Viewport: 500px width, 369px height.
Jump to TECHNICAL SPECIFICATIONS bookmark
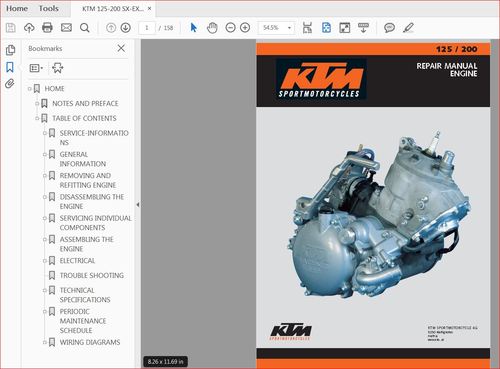point(85,295)
